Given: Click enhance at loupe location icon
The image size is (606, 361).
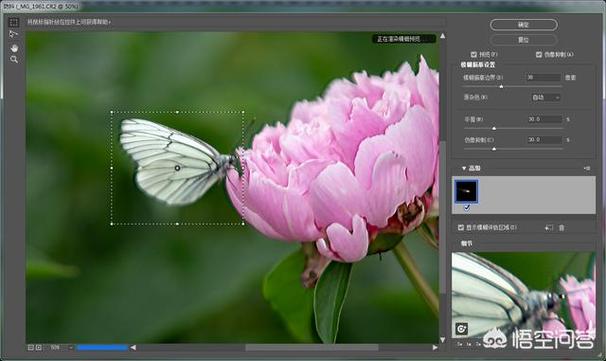Looking at the screenshot, I should tap(461, 329).
